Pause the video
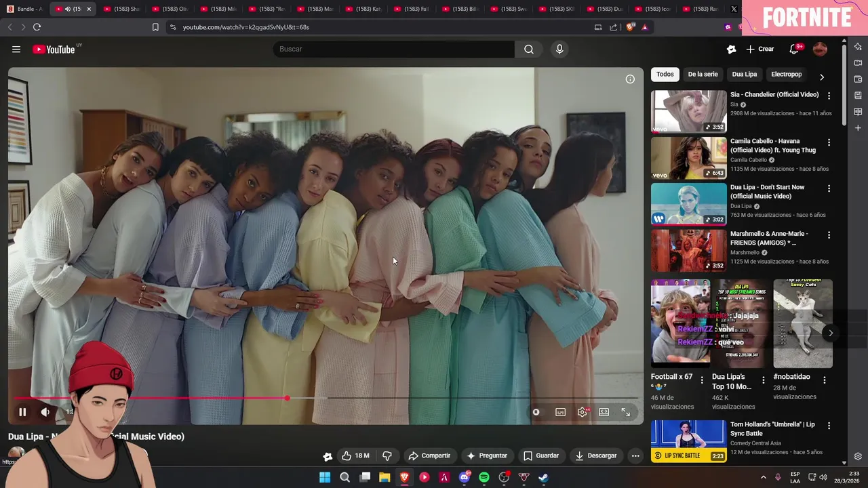The image size is (868, 488). (22, 411)
